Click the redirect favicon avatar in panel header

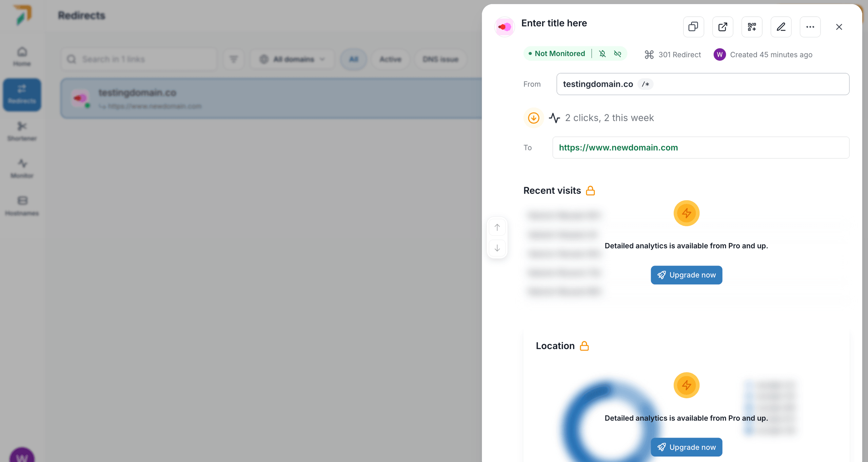505,27
